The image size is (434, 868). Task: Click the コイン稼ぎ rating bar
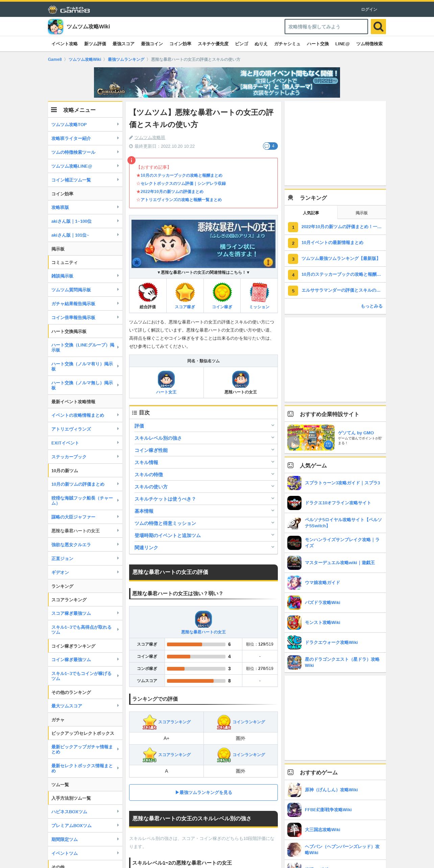(196, 656)
